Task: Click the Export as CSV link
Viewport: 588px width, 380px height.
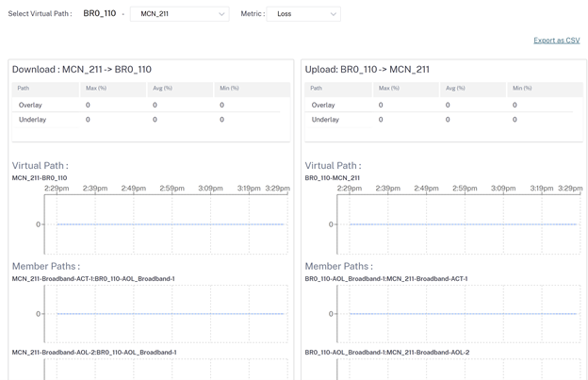Action: [x=557, y=41]
